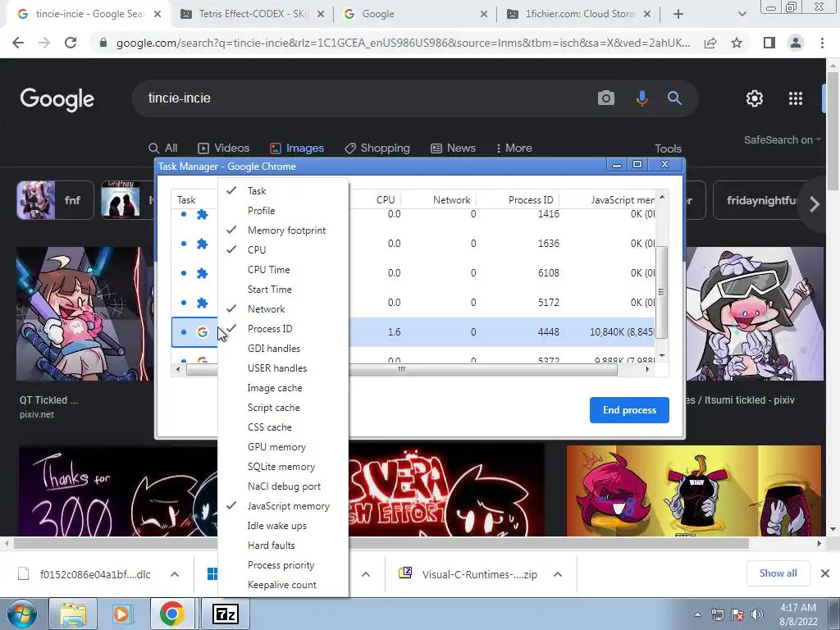Select SQLite memory menu entry
840x630 pixels.
(283, 467)
